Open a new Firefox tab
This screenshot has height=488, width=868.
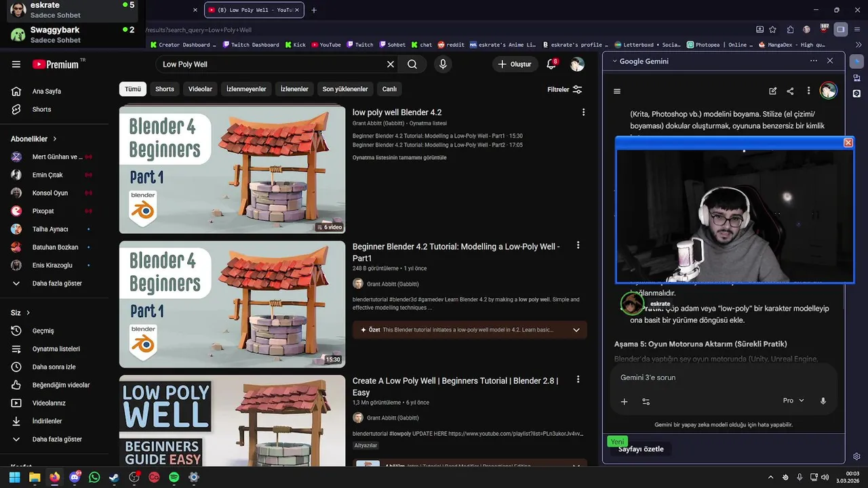[314, 10]
